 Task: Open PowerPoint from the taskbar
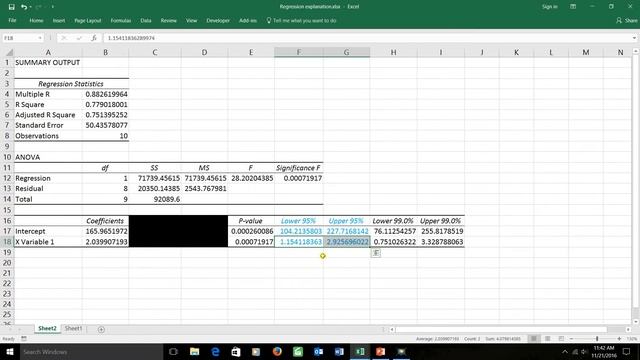tap(380, 351)
